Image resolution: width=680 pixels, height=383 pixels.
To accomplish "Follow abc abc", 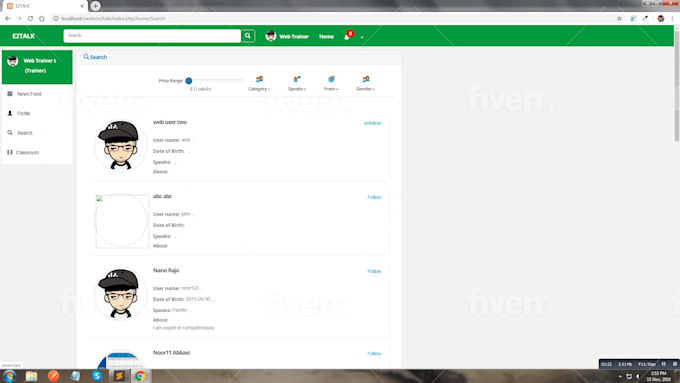I will 374,197.
